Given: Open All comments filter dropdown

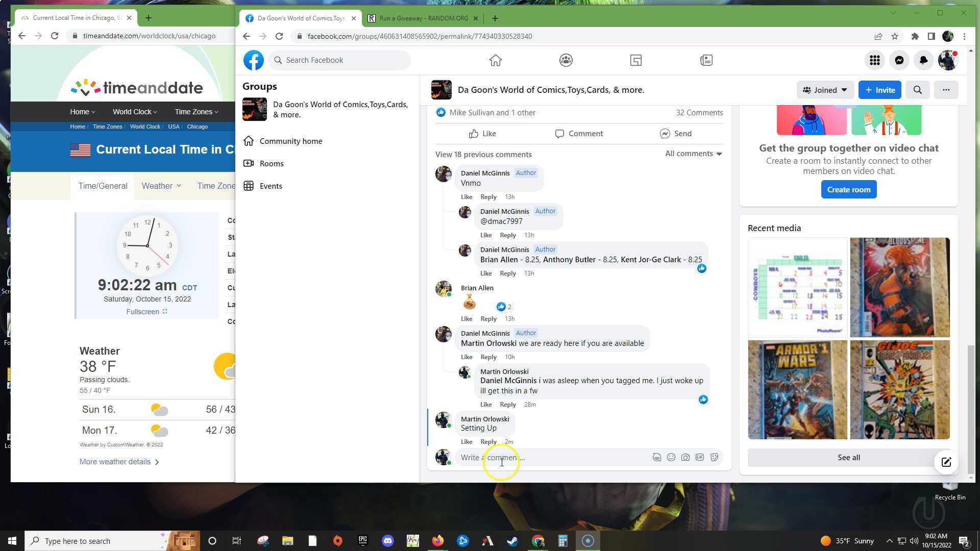Looking at the screenshot, I should [693, 154].
